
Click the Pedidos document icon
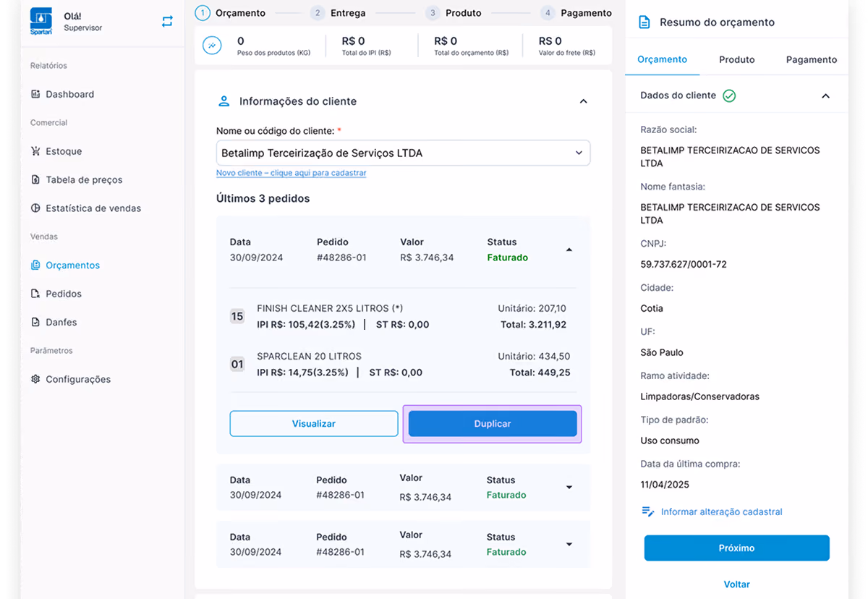(35, 294)
